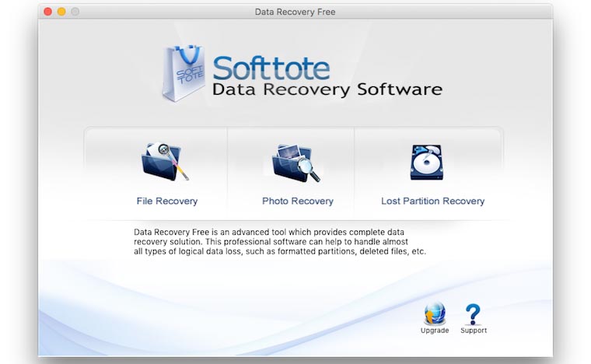The width and height of the screenshot is (591, 364).
Task: Click the 'Data Recovery Free' window title
Action: pos(295,12)
